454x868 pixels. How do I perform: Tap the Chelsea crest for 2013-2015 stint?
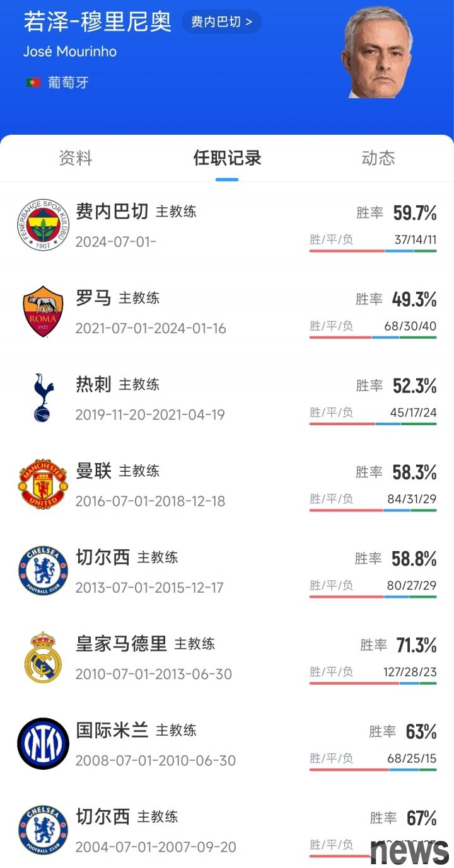pos(43,571)
